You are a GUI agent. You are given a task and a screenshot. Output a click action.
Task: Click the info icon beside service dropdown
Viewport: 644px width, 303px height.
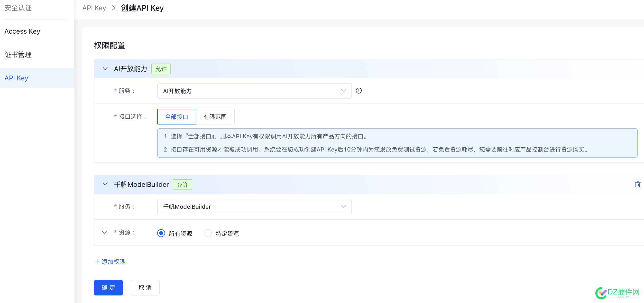coord(359,91)
